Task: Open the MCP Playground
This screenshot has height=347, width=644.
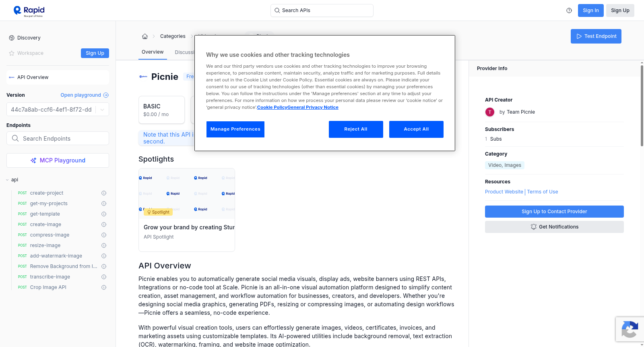Action: (x=58, y=160)
